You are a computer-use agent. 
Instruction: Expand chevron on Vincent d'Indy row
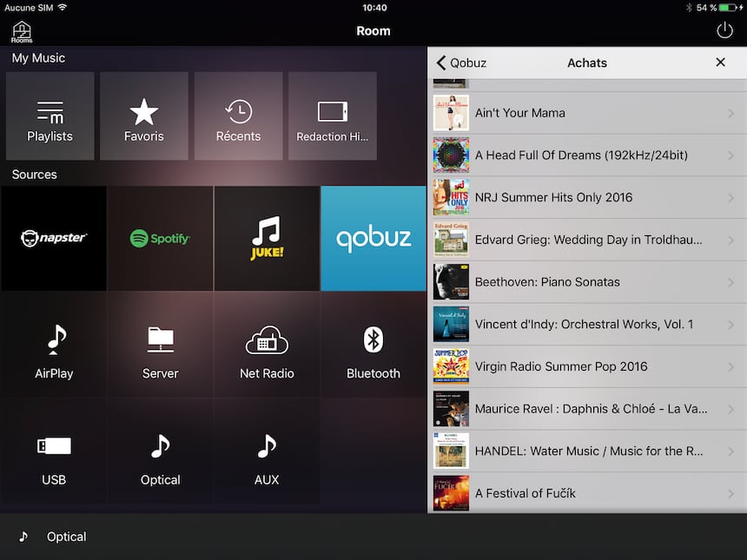point(730,325)
